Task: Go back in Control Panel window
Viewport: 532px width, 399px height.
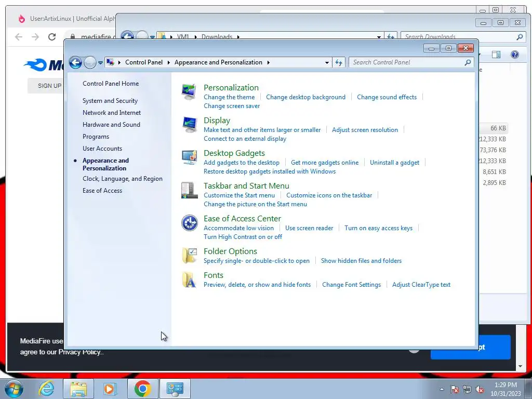Action: [x=75, y=62]
